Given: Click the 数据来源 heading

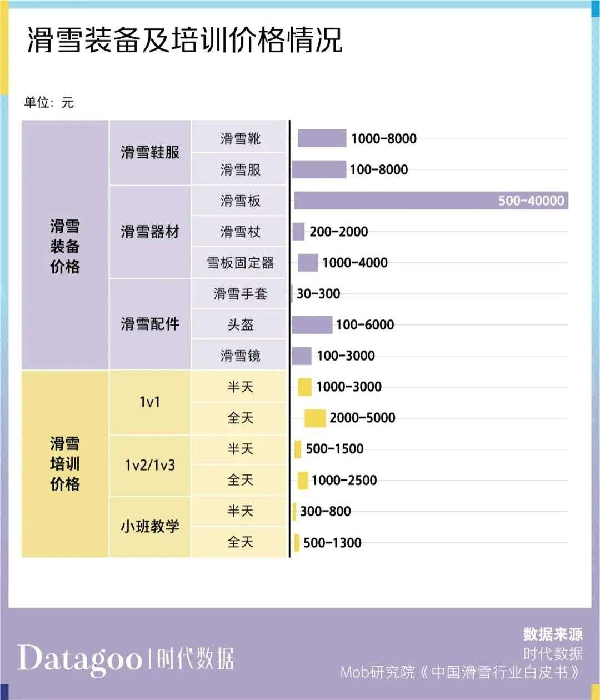Looking at the screenshot, I should (553, 634).
